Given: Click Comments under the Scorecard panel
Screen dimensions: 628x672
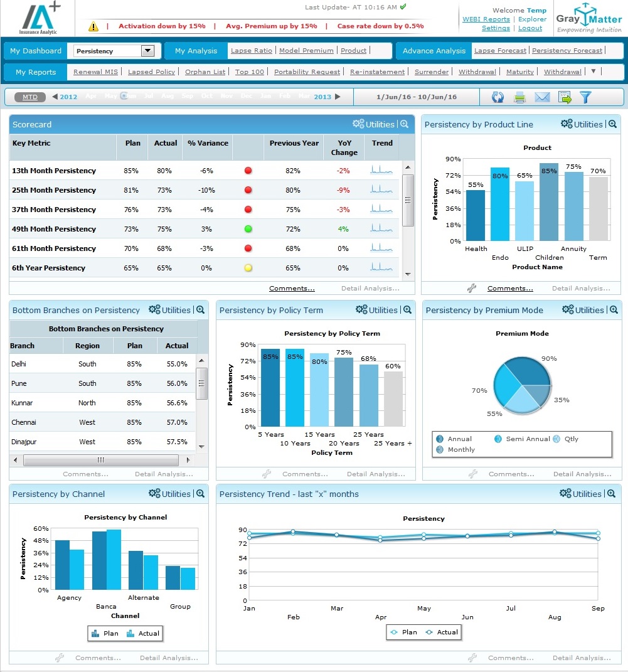Looking at the screenshot, I should [291, 287].
